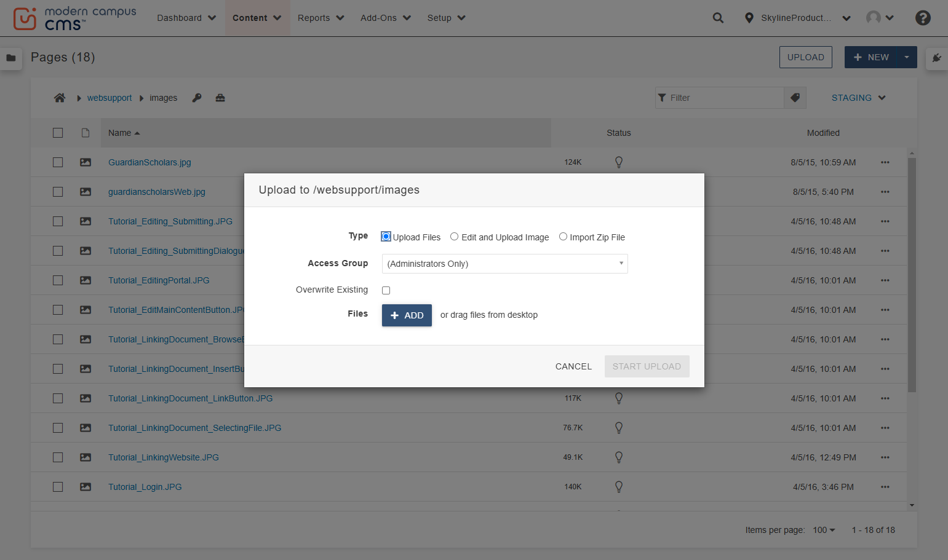Open the Add-Ons menu

386,18
